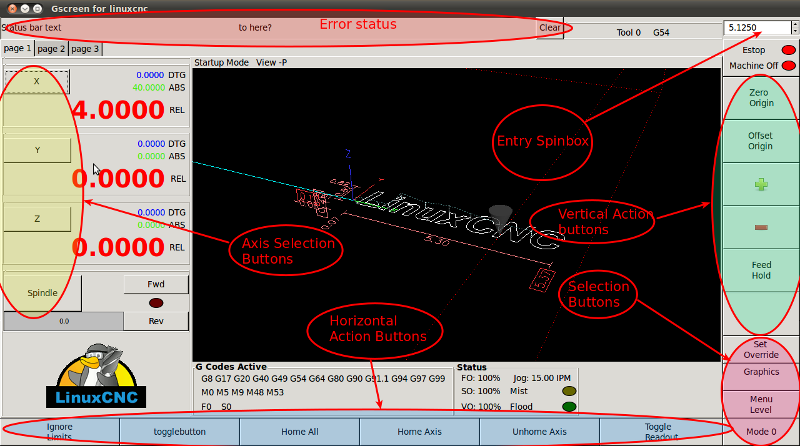Click the Fwd spindle button

coord(156,284)
